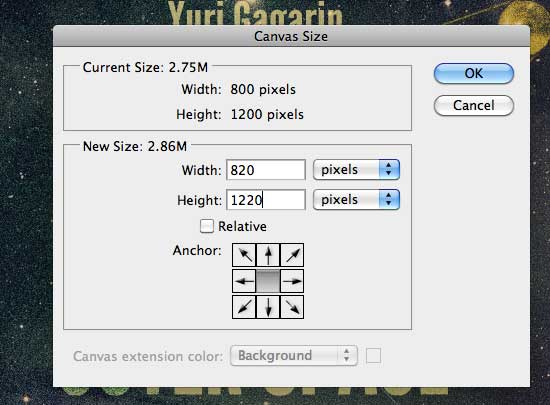Confirm with the OK button

point(474,74)
